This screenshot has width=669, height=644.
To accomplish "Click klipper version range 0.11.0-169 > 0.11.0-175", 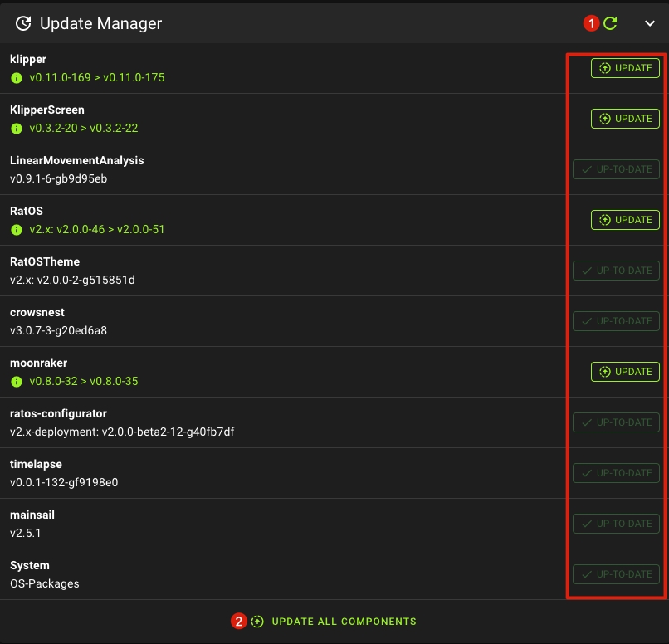I will [x=97, y=78].
